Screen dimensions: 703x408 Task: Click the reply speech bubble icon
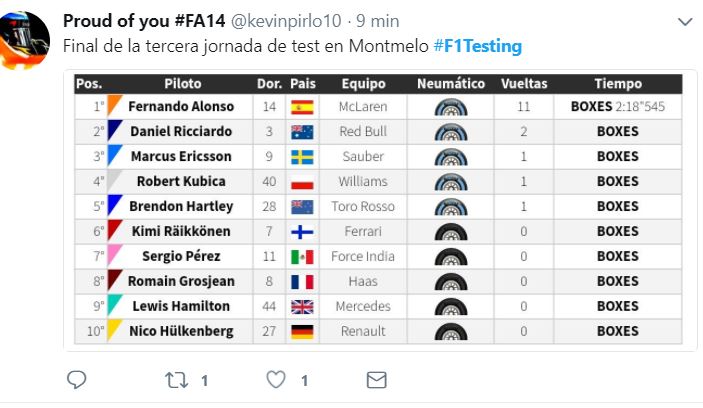click(77, 380)
